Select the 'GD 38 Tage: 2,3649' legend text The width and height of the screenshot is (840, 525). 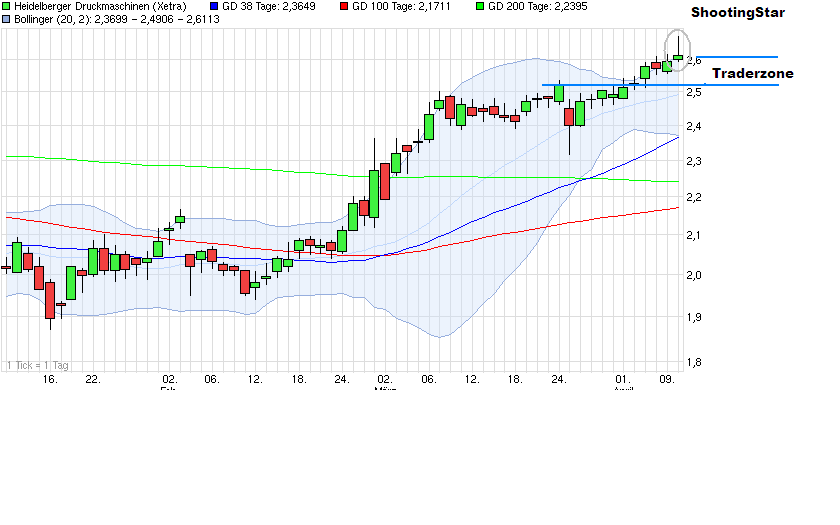[269, 6]
